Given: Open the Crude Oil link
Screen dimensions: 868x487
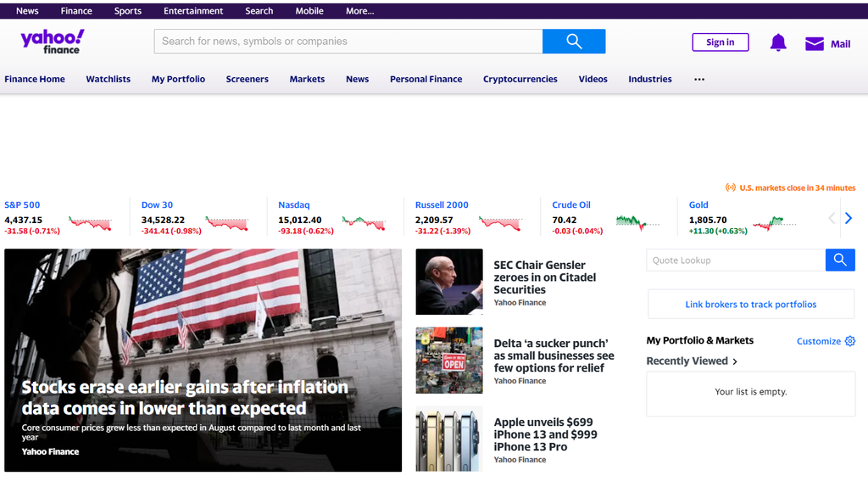Looking at the screenshot, I should click(571, 205).
